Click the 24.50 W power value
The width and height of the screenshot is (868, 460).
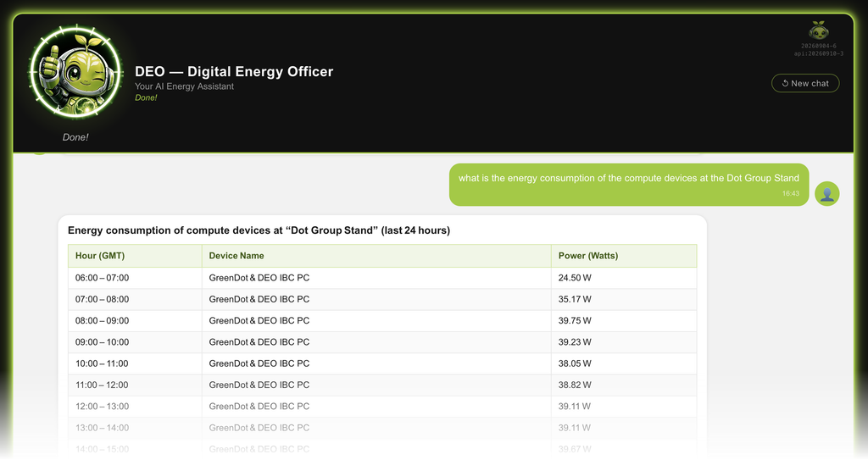[x=575, y=278]
